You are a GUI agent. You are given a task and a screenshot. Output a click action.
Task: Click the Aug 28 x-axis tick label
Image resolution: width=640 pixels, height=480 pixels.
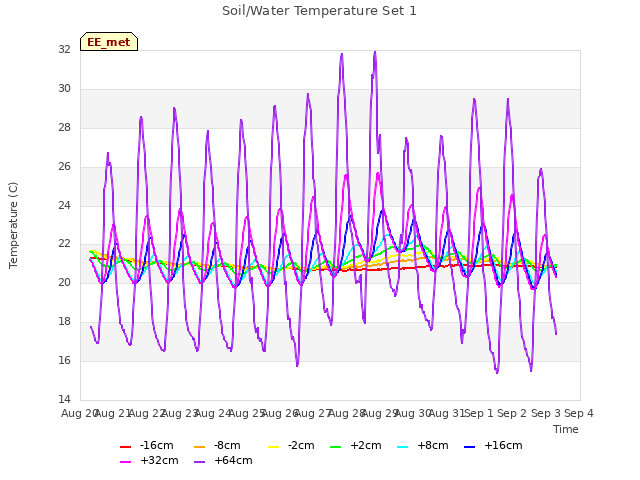tap(347, 413)
